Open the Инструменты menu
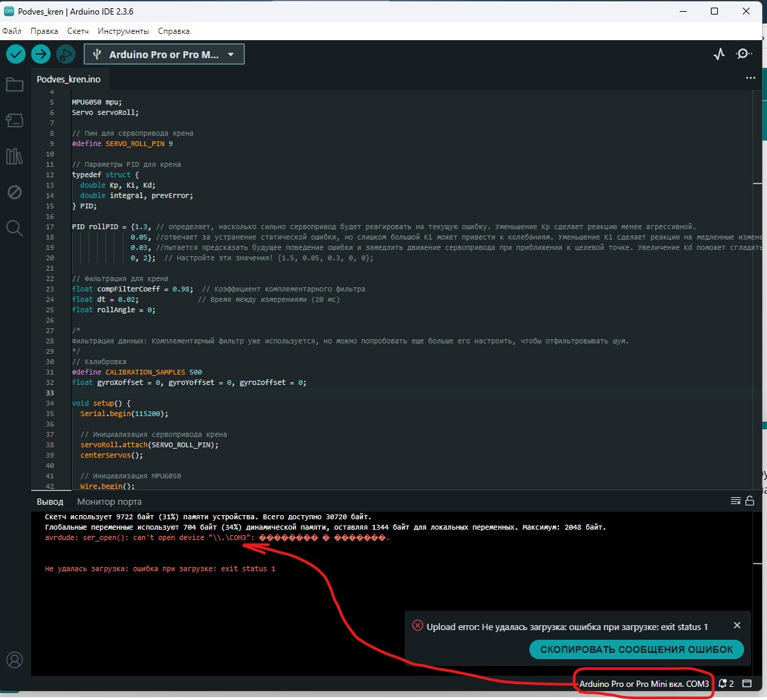 click(x=123, y=30)
